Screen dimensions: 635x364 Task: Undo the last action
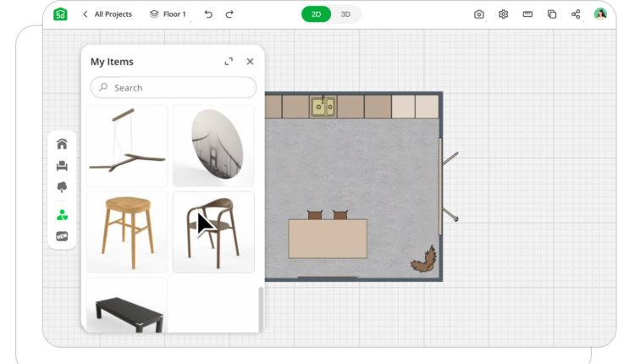click(x=208, y=14)
